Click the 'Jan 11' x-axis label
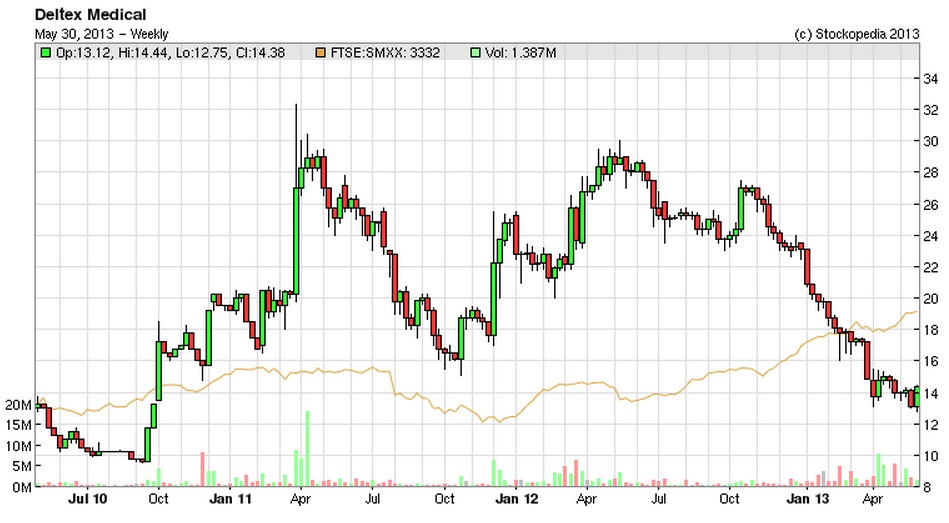 coord(230,499)
